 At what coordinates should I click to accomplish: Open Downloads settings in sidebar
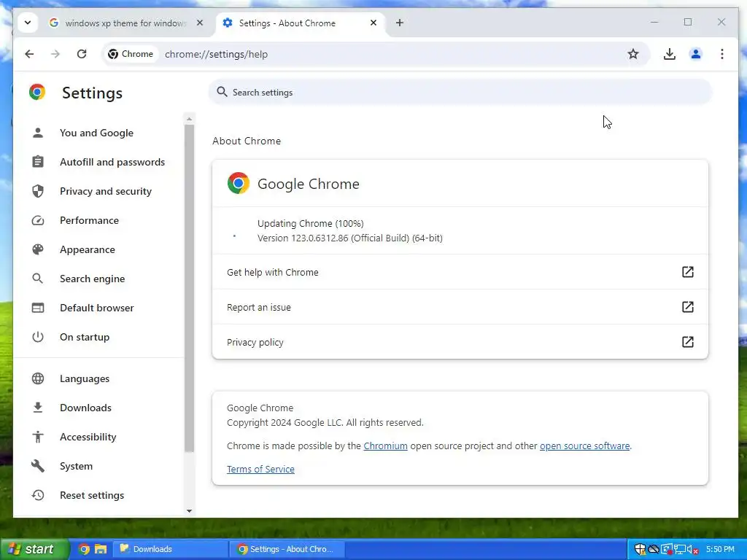[x=85, y=408]
